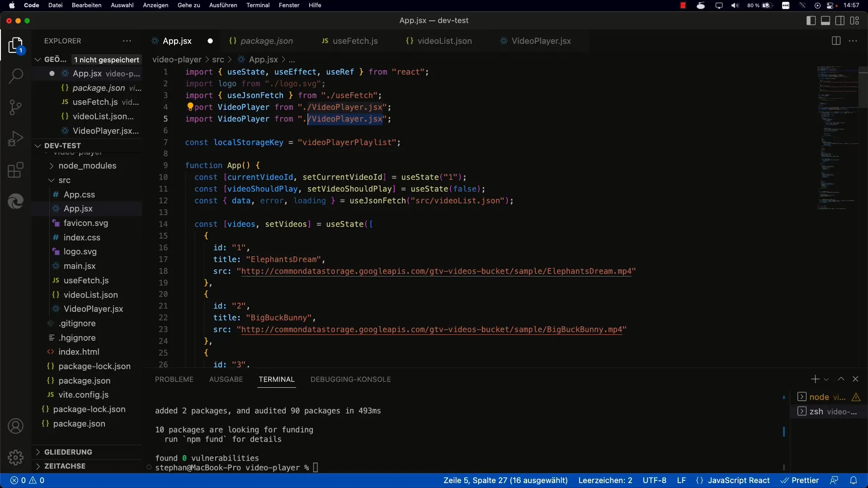The width and height of the screenshot is (868, 488).
Task: Toggle secondary sidebar visibility
Action: coord(840,20)
